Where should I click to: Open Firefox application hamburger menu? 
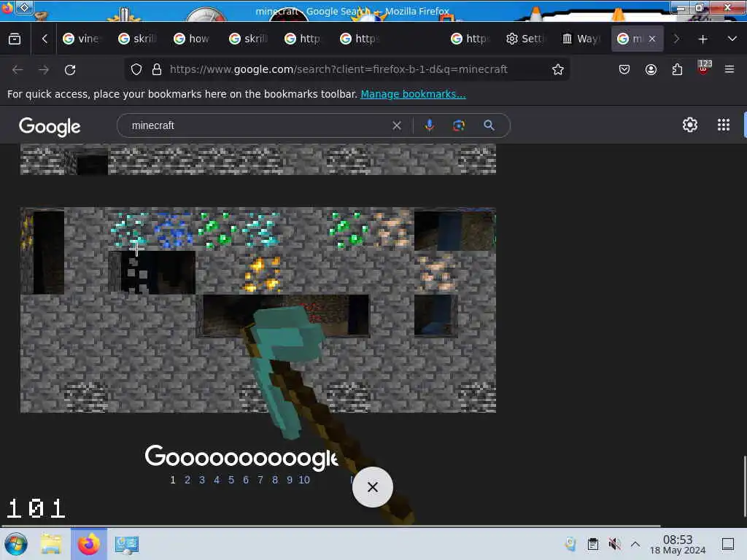click(729, 69)
